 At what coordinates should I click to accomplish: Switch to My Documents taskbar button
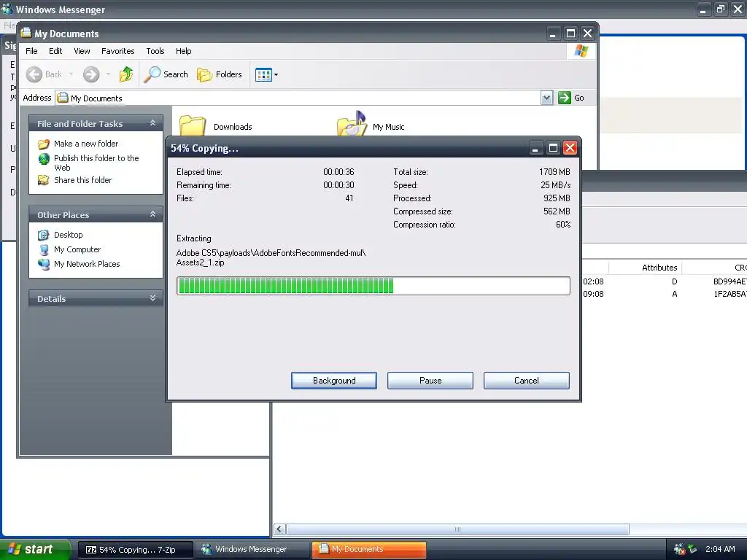368,550
